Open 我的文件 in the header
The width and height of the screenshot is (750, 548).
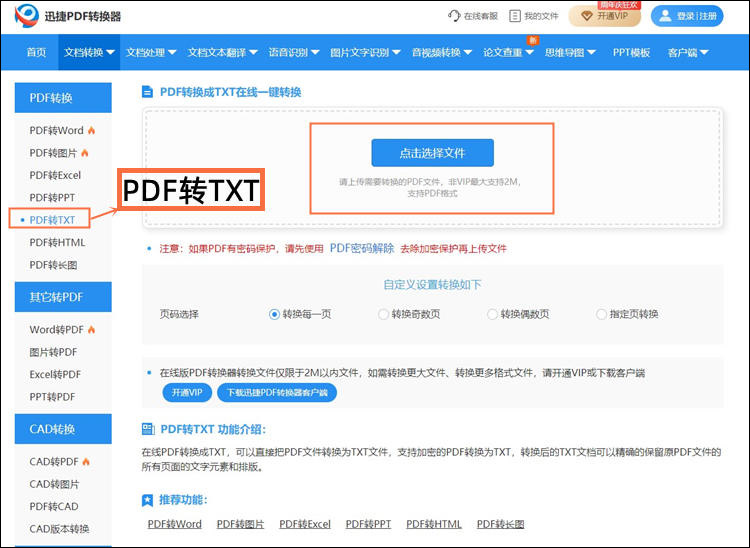coord(534,16)
